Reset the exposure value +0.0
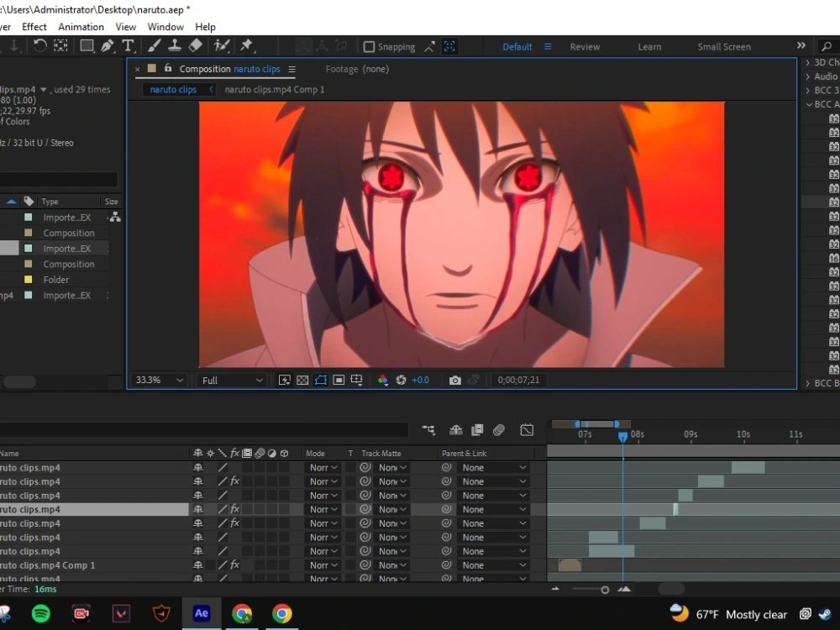The height and width of the screenshot is (630, 840). point(420,380)
